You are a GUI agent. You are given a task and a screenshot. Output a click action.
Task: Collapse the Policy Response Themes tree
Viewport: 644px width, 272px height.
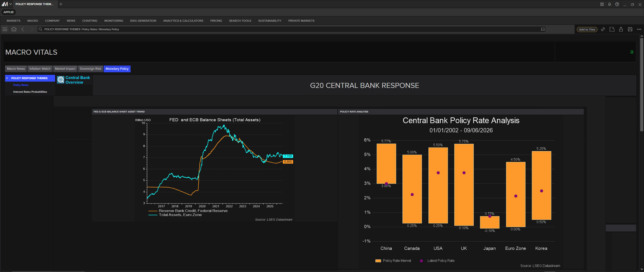7,78
